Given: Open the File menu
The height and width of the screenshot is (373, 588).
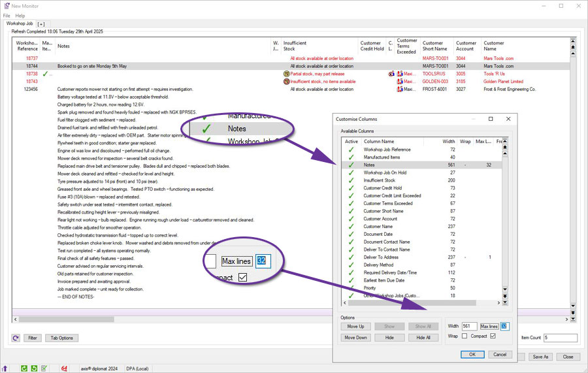Looking at the screenshot, I should click(x=7, y=15).
